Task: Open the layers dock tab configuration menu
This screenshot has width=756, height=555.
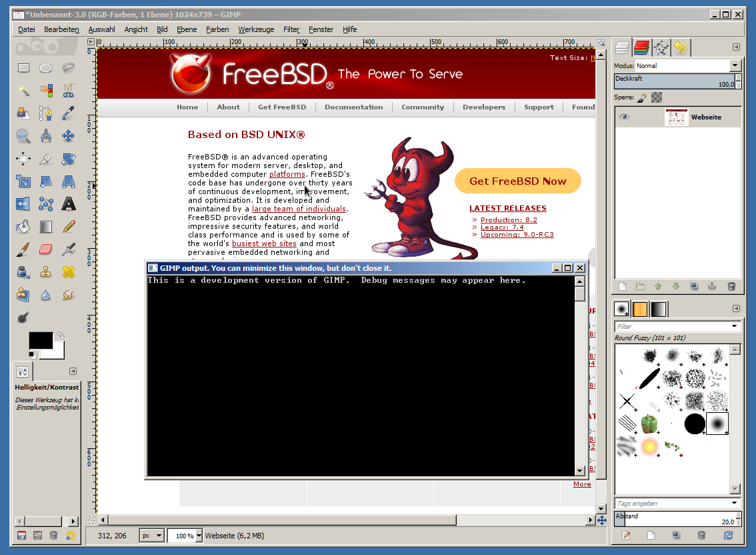Action: 736,47
